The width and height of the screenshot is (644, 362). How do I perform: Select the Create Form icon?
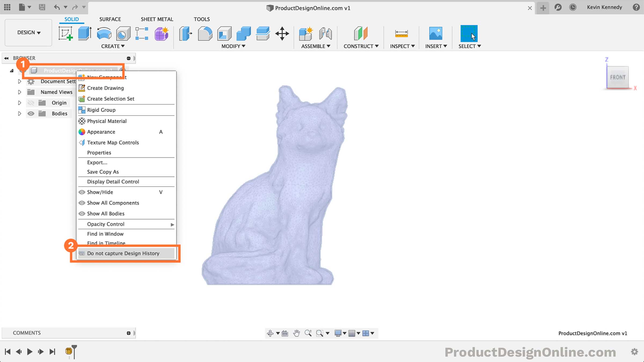pyautogui.click(x=162, y=34)
